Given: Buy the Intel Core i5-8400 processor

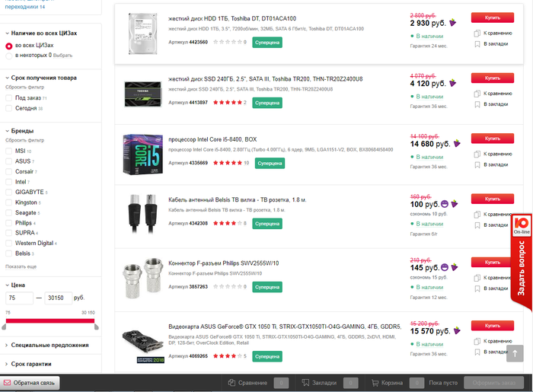Looking at the screenshot, I should (490, 139).
